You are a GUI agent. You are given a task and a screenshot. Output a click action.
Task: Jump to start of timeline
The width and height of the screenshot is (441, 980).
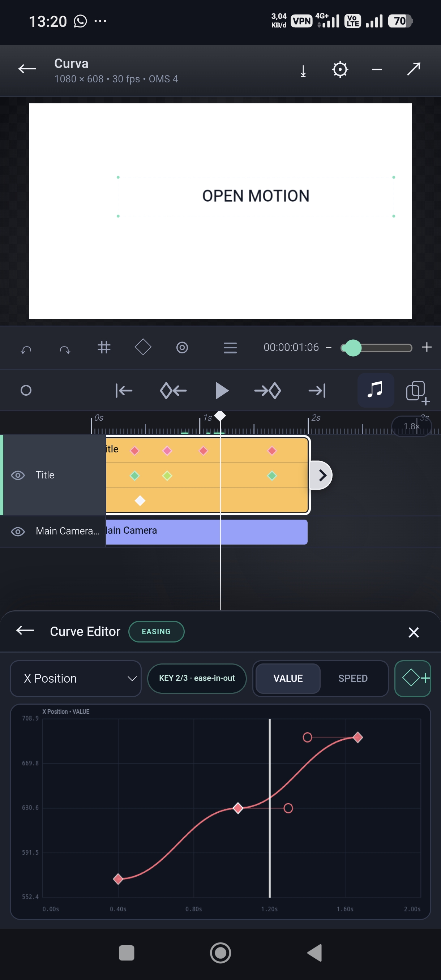[124, 390]
